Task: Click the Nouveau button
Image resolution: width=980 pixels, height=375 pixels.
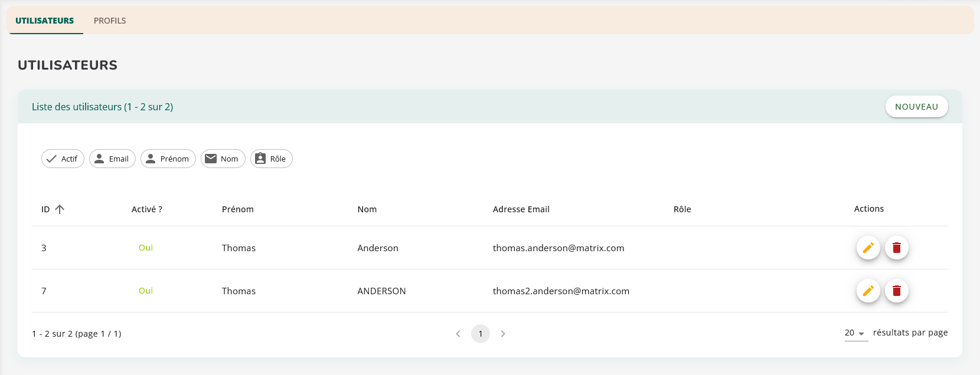Action: point(916,107)
